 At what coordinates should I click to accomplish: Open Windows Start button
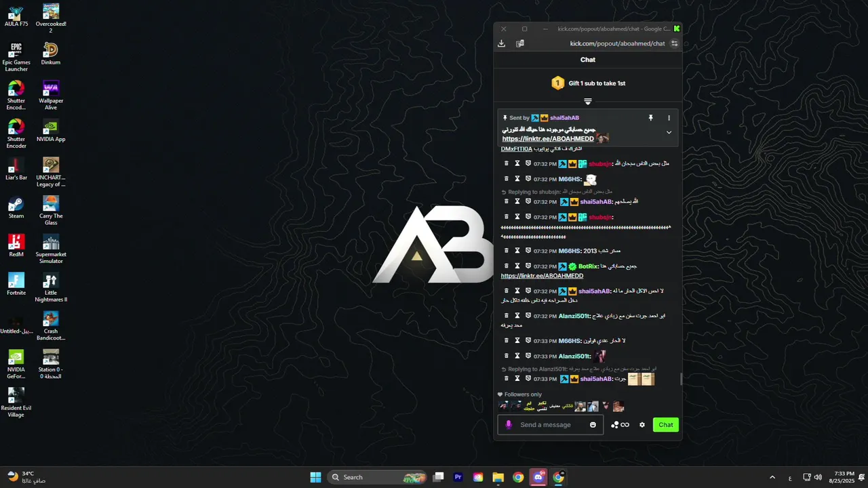[x=316, y=477]
